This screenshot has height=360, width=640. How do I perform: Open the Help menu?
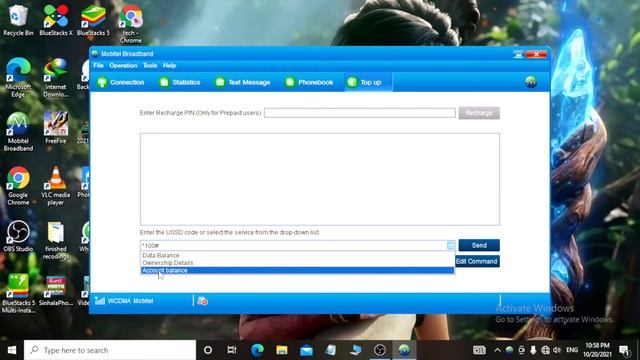tap(169, 65)
